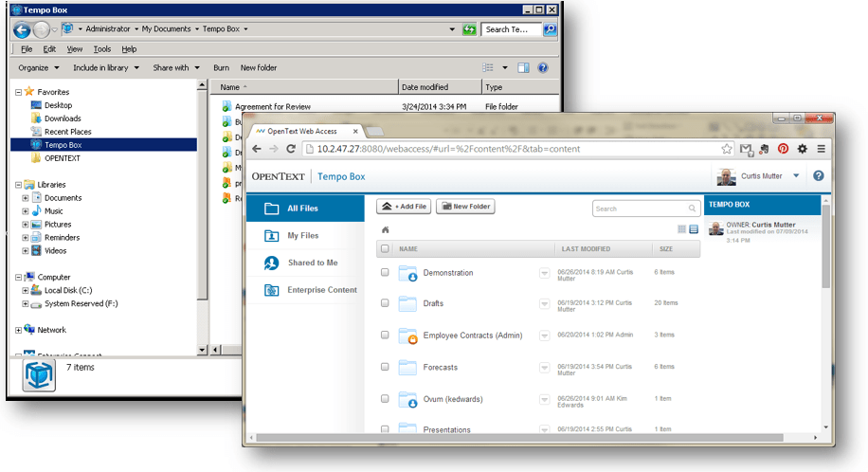Click the green refresh icon in explorer address bar
Image resolution: width=868 pixels, height=472 pixels.
469,29
